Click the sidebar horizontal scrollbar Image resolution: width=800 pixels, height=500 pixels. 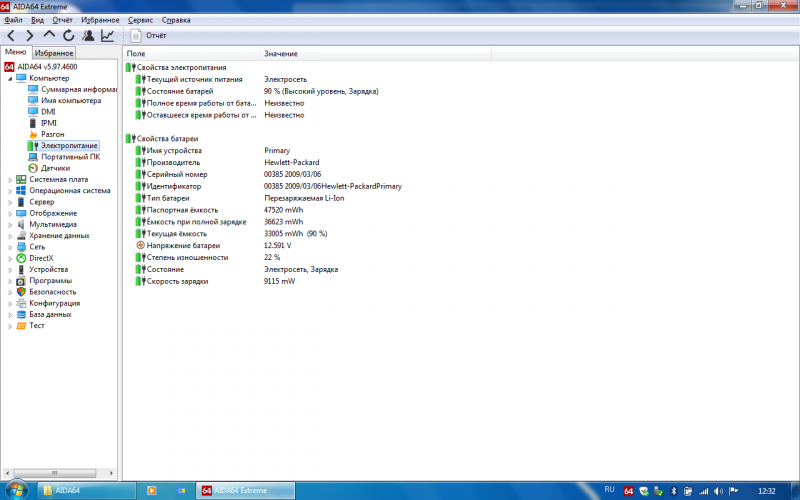click(x=55, y=473)
